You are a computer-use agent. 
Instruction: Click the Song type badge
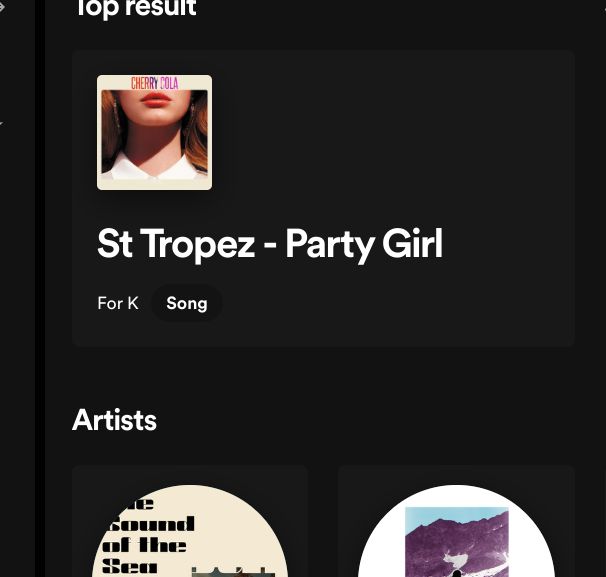[186, 303]
